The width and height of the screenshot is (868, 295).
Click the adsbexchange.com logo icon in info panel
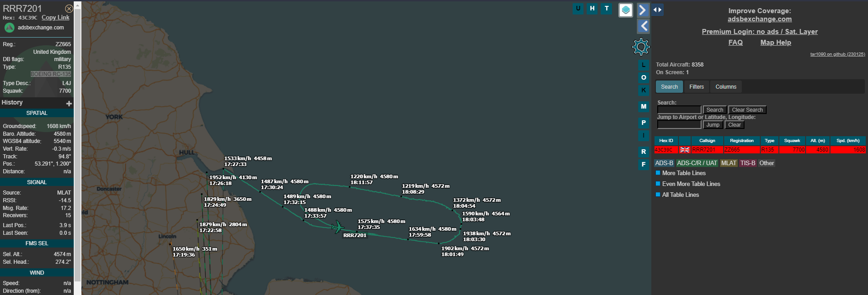(9, 28)
